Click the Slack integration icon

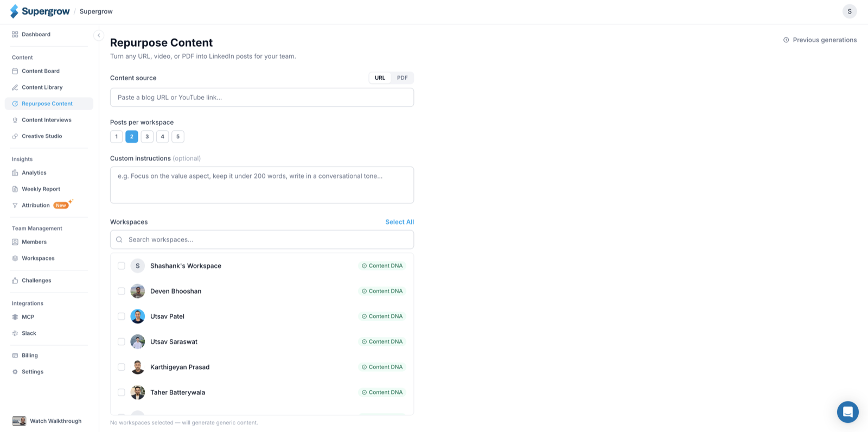coord(15,333)
